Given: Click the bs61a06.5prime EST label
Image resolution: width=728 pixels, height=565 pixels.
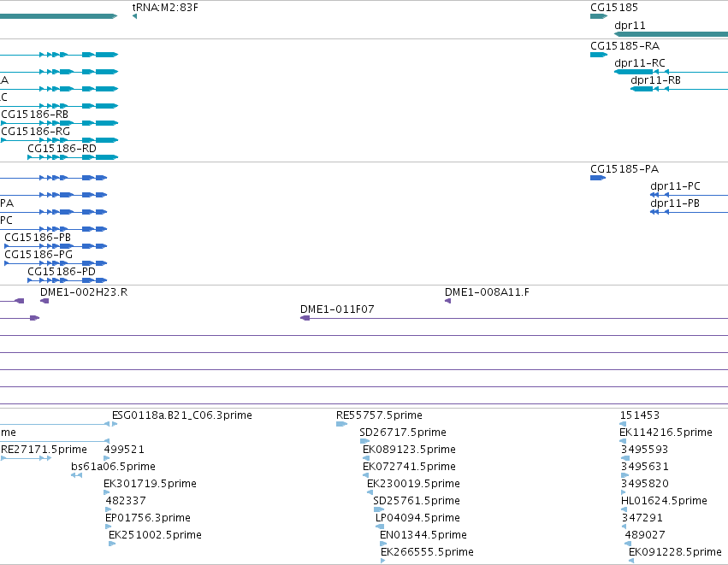Looking at the screenshot, I should [x=113, y=467].
